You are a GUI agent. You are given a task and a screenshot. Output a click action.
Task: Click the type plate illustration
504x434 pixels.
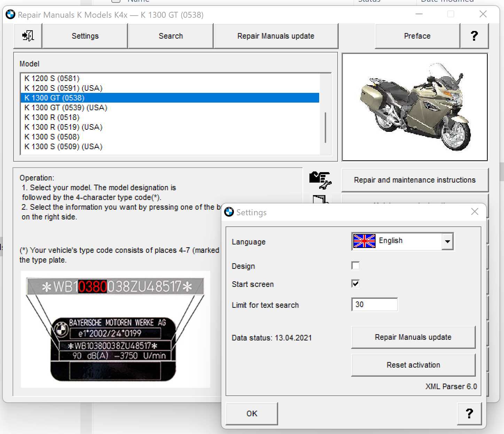tap(116, 329)
